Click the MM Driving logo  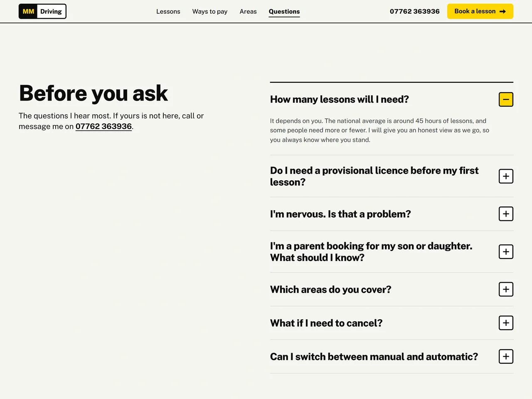coord(42,11)
